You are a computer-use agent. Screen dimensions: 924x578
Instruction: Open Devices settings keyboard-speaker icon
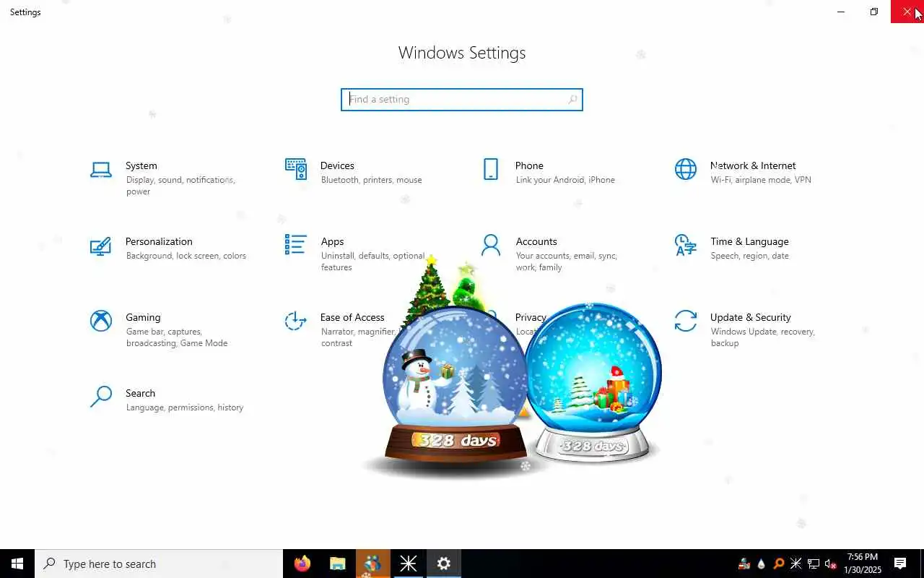[x=296, y=169]
